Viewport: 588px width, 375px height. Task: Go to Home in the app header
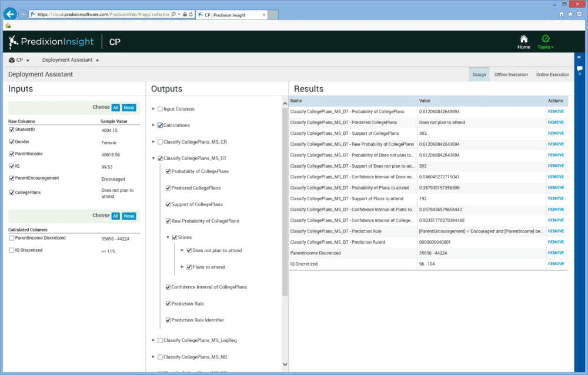tap(524, 42)
